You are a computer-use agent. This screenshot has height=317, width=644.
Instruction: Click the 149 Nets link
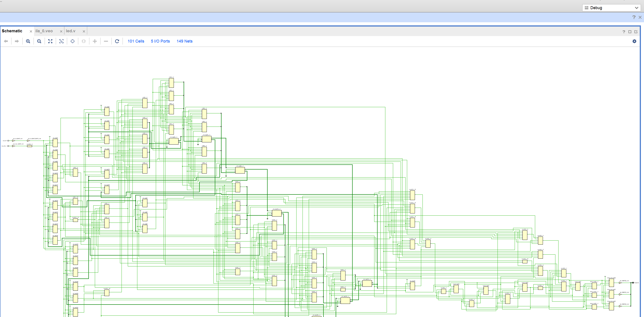click(x=185, y=41)
